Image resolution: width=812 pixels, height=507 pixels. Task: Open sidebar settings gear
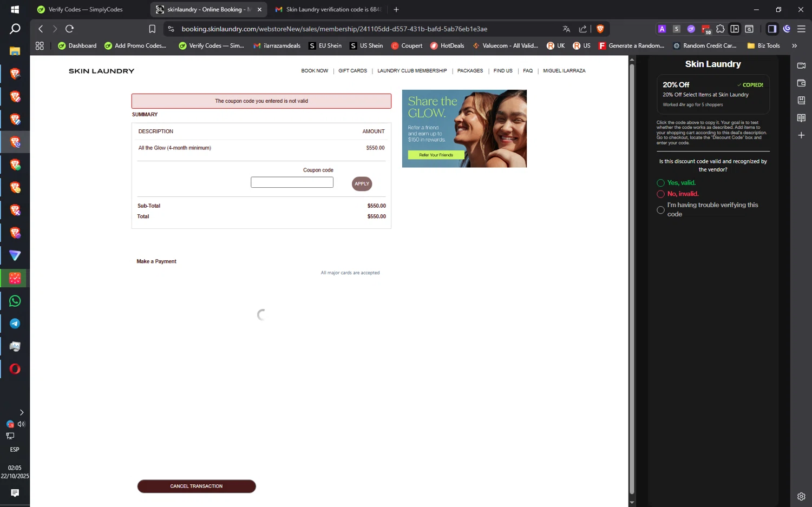click(x=801, y=496)
